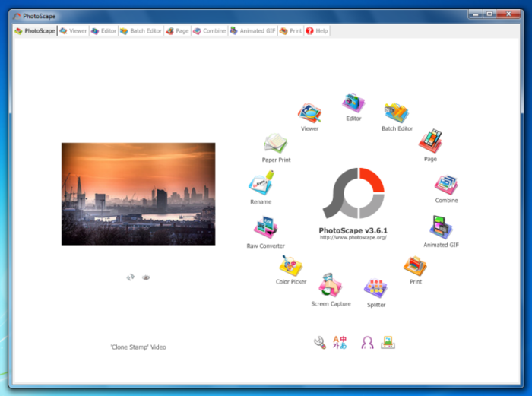This screenshot has width=532, height=396.
Task: Switch to the Page tab
Action: pyautogui.click(x=177, y=31)
